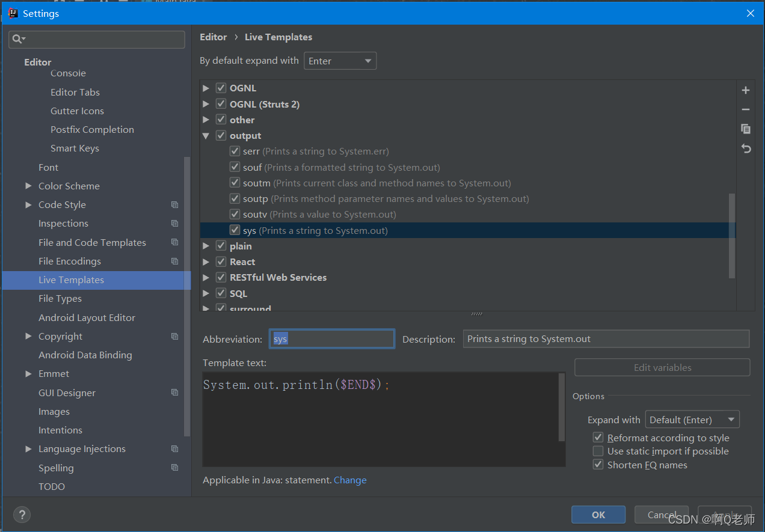Image resolution: width=765 pixels, height=532 pixels.
Task: Uncheck the OGNL template group checkbox
Action: pos(221,88)
